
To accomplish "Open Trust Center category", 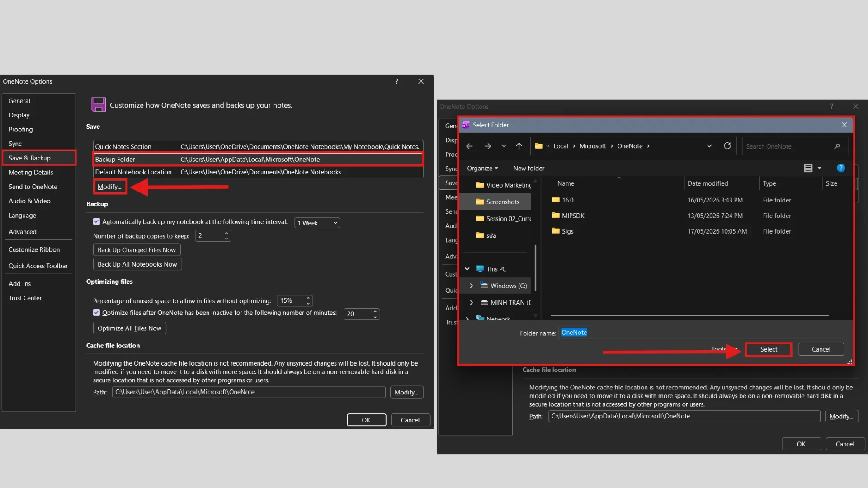I will click(x=39, y=298).
